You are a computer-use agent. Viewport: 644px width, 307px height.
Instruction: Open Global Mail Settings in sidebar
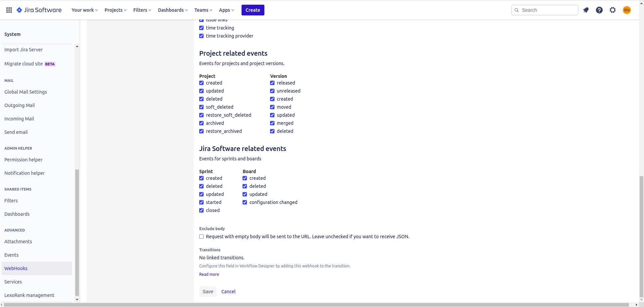tap(26, 92)
